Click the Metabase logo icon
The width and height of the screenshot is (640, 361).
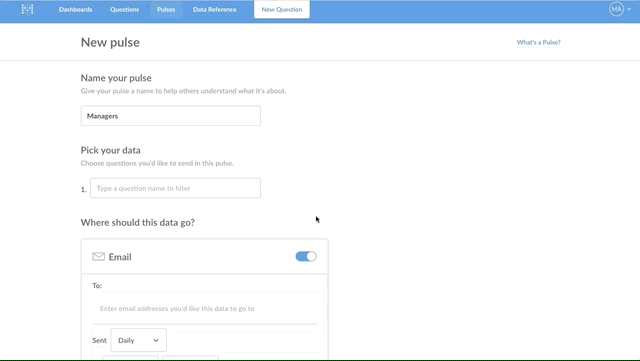tap(27, 9)
